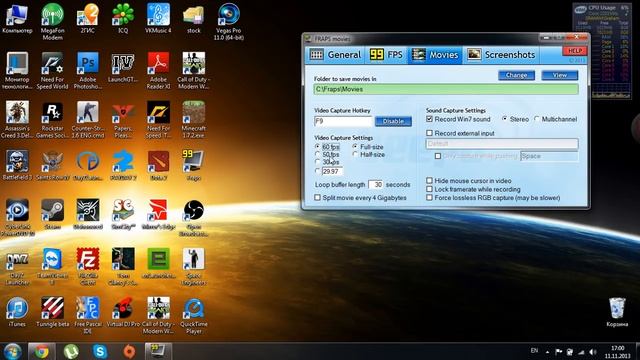This screenshot has height=360, width=640.
Task: Show hidden system tray icons
Action: tap(547, 352)
